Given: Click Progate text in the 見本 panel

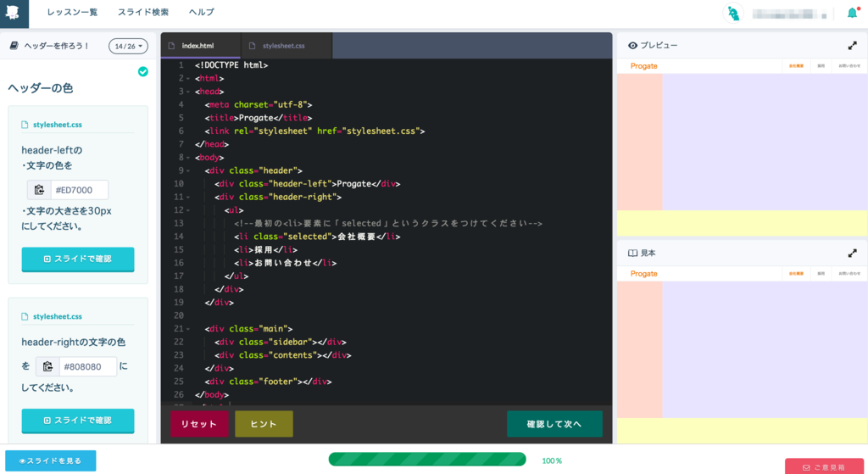Looking at the screenshot, I should point(644,274).
